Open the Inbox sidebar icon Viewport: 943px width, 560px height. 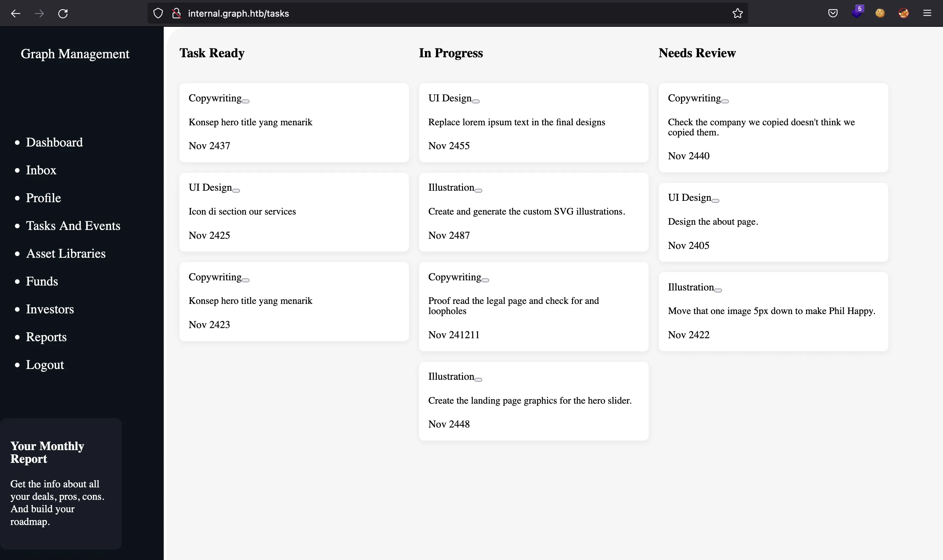coord(41,169)
